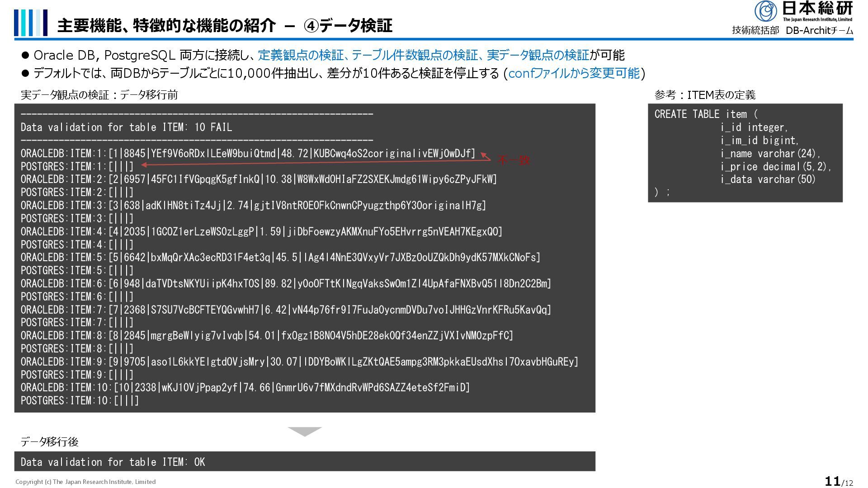Click the POSTGRES:ITEM:10 empty result line
Viewport: 868px width, 488px height.
[80, 401]
